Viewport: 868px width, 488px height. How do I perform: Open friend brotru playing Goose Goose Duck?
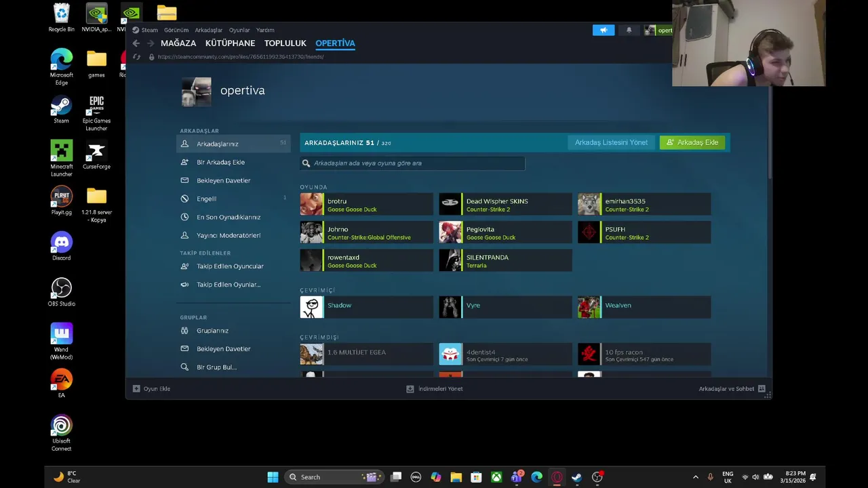[366, 204]
